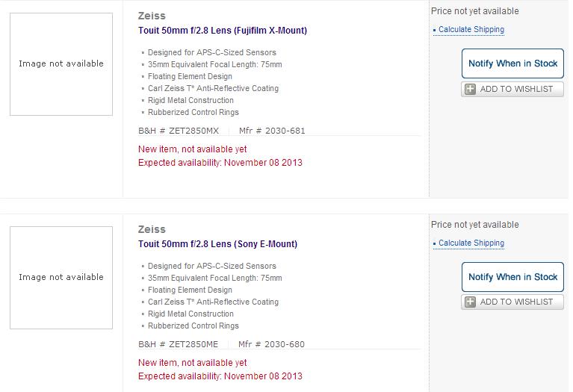Calculate shipping for the Fujifilm X-Mount lens
The width and height of the screenshot is (573, 392).
point(471,30)
